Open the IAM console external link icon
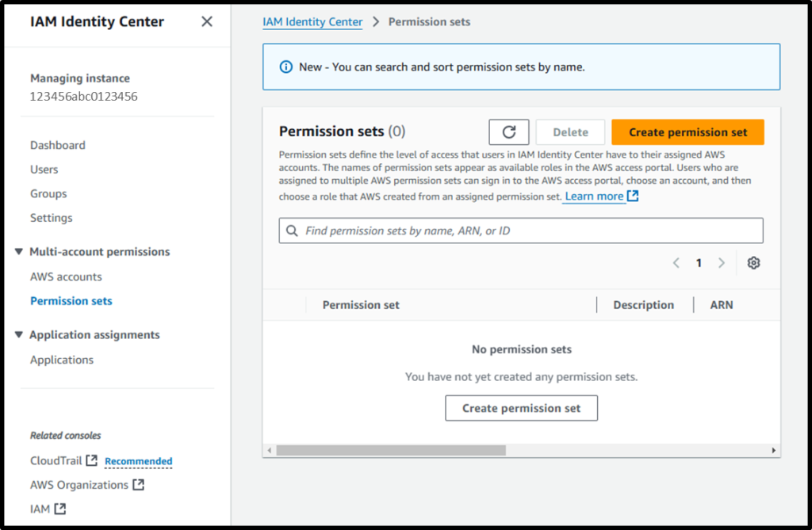812x530 pixels. [x=59, y=508]
